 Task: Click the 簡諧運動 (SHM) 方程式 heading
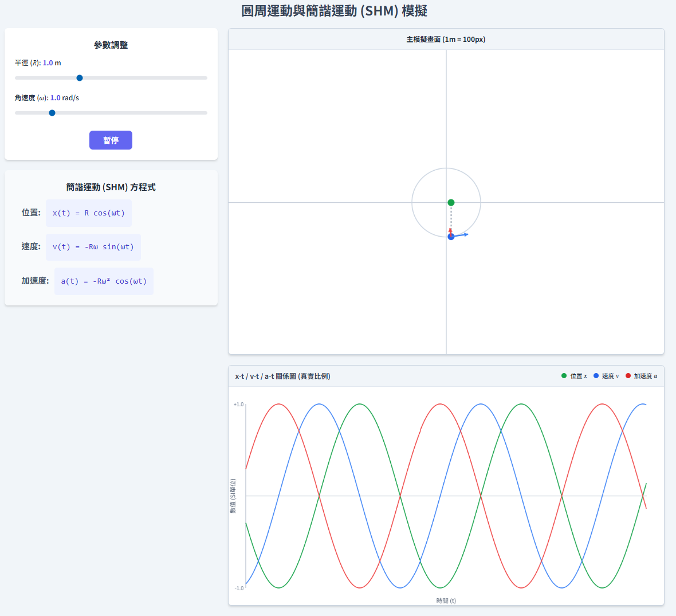click(x=111, y=187)
